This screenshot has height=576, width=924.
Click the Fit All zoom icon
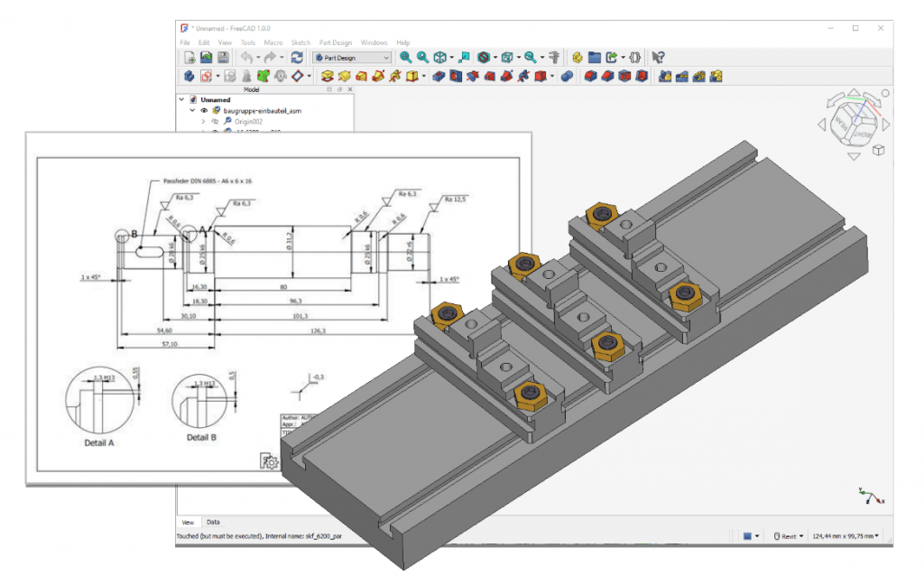[x=406, y=57]
